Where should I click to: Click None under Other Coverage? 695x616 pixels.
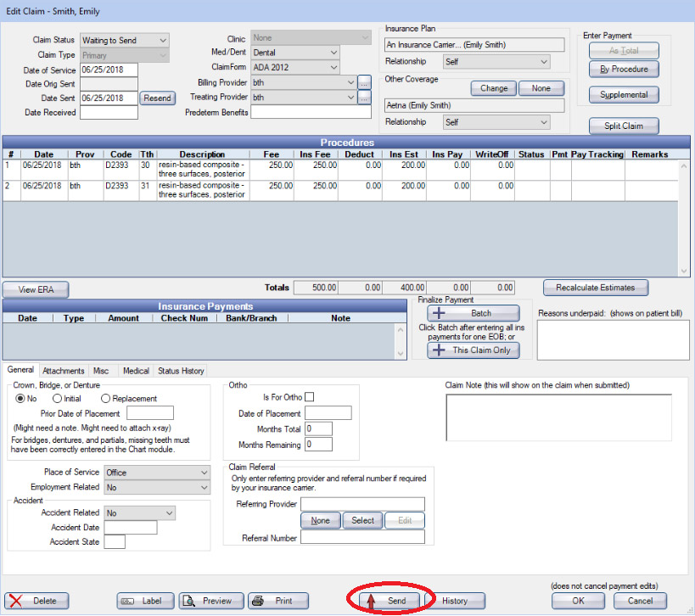541,88
